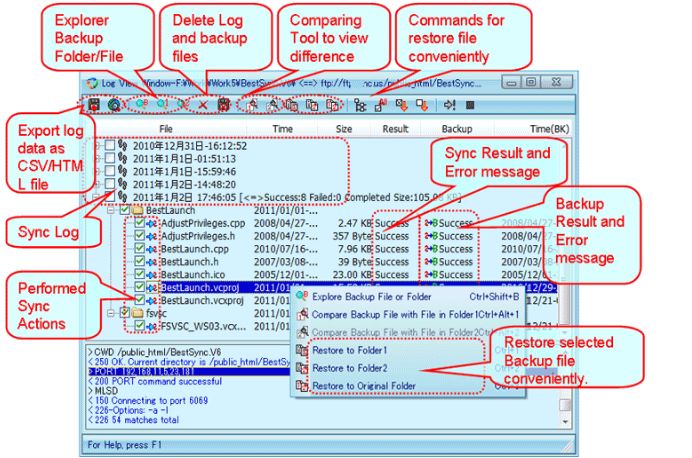Click the icon beside Explore Backup File or Folder
The width and height of the screenshot is (692, 458).
[x=302, y=297]
